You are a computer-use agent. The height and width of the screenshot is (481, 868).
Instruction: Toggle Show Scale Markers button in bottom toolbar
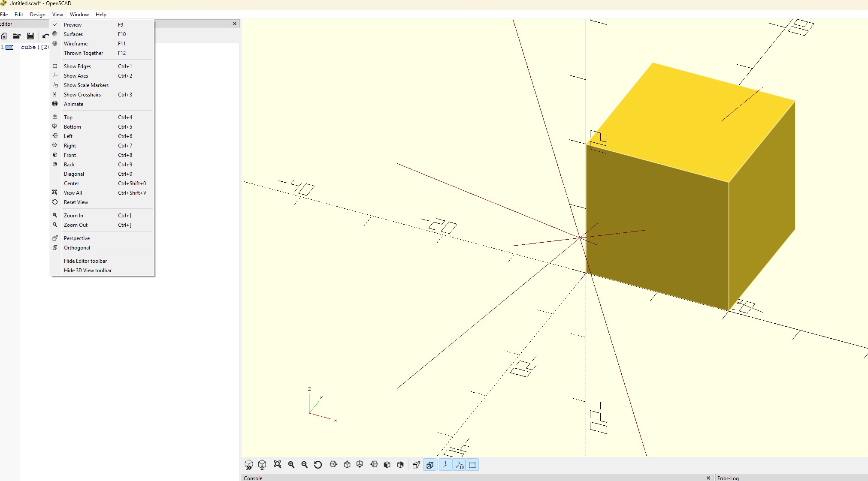(459, 465)
